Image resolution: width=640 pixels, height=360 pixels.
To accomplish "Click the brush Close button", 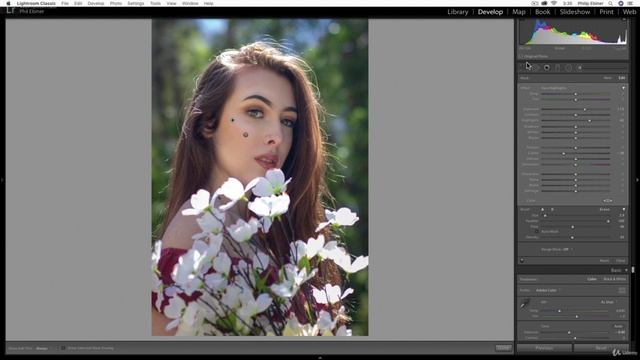I will [621, 260].
